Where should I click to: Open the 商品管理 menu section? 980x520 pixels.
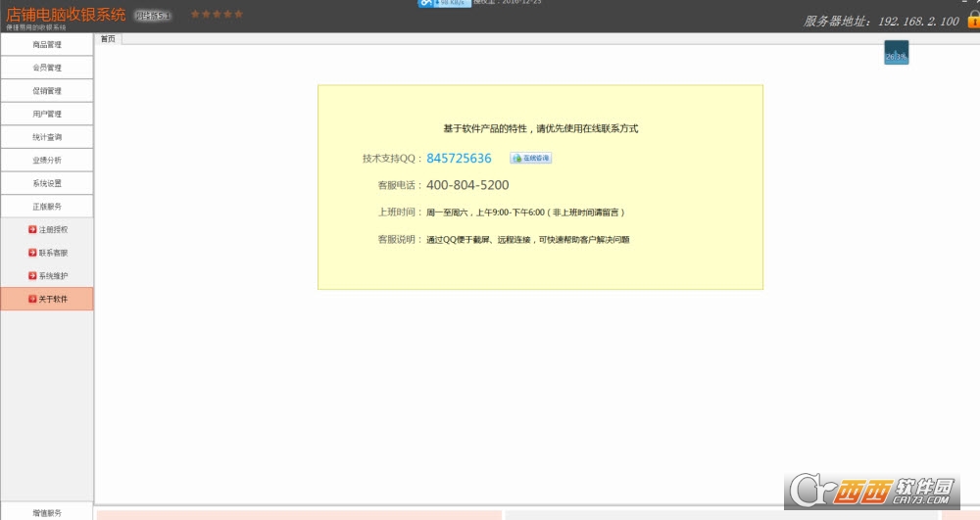tap(47, 44)
